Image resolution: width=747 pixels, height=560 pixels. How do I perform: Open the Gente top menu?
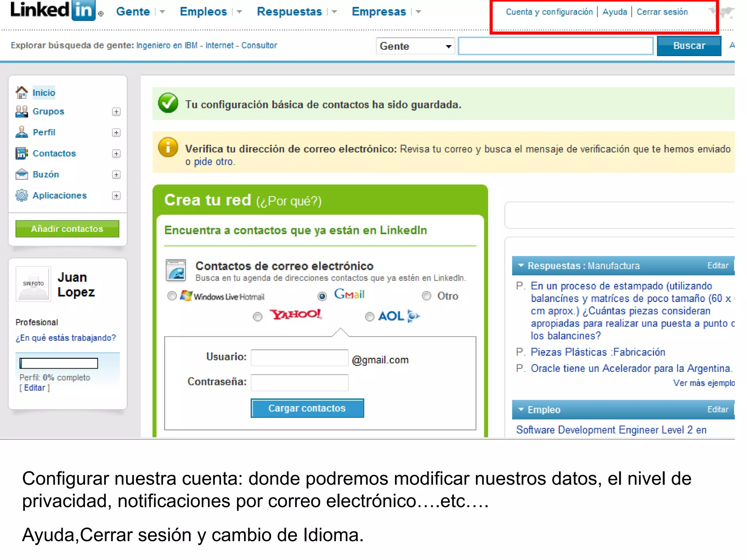133,12
